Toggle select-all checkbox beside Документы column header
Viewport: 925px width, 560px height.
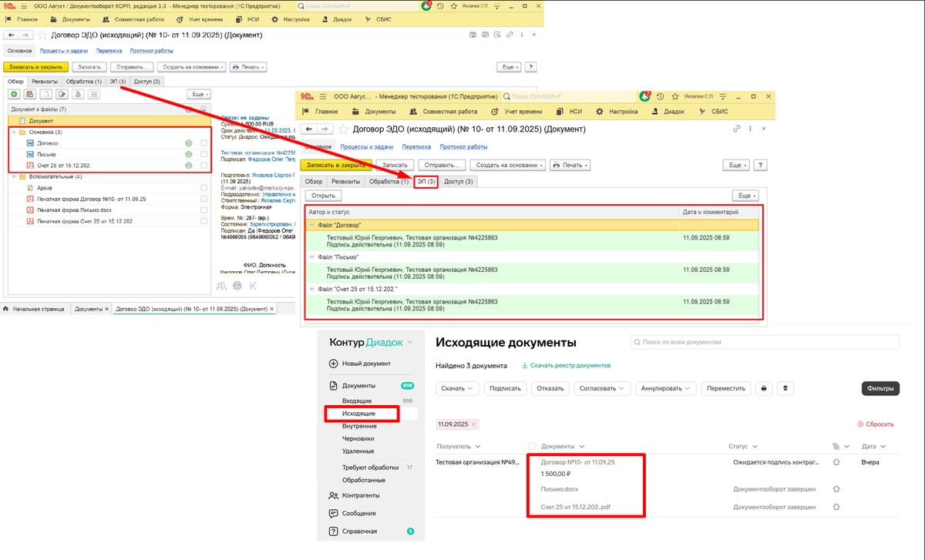[x=532, y=446]
